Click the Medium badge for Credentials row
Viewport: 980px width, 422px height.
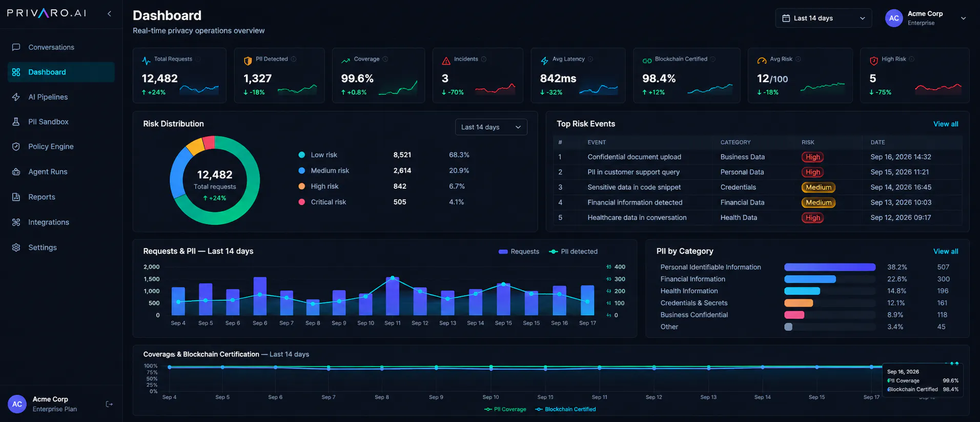819,187
